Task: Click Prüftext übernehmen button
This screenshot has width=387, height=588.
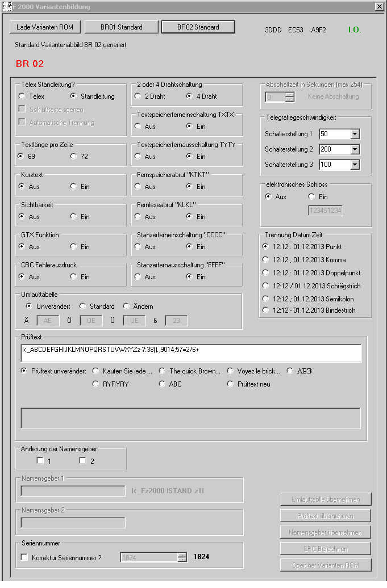Action: (326, 516)
